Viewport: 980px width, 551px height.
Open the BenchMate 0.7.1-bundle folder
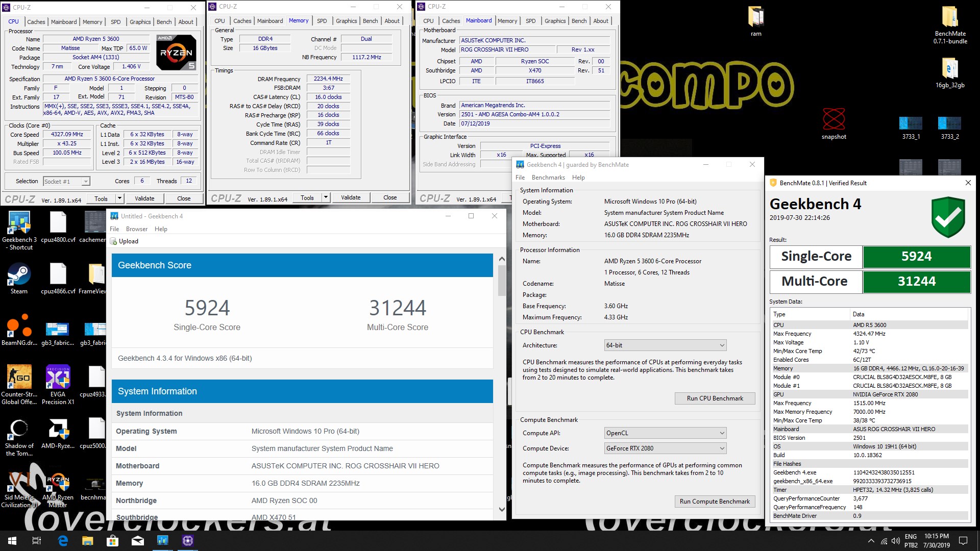click(950, 24)
